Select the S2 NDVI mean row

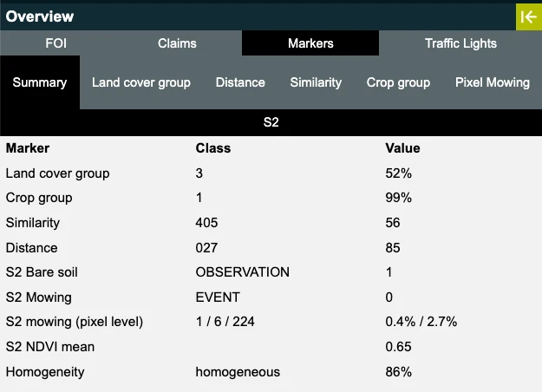point(49,347)
